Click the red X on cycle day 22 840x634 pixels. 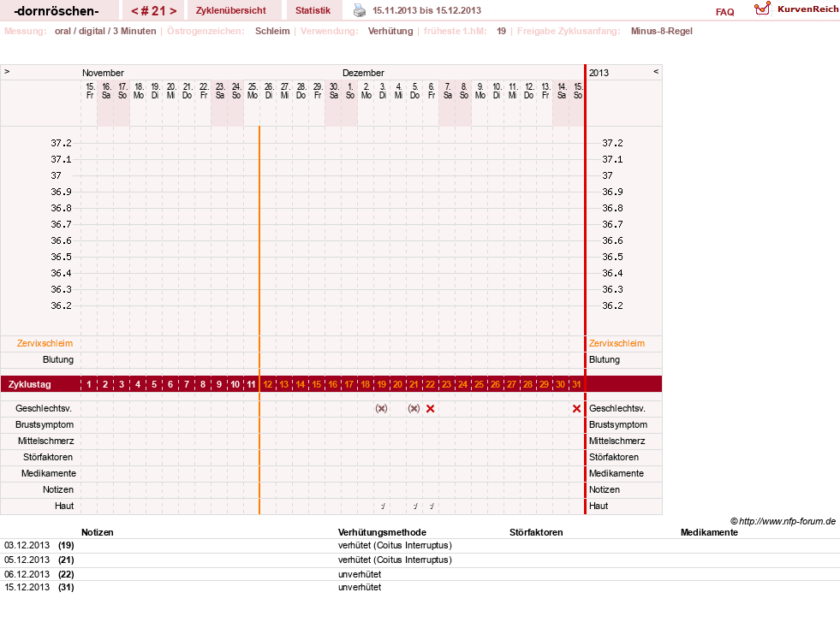430,409
